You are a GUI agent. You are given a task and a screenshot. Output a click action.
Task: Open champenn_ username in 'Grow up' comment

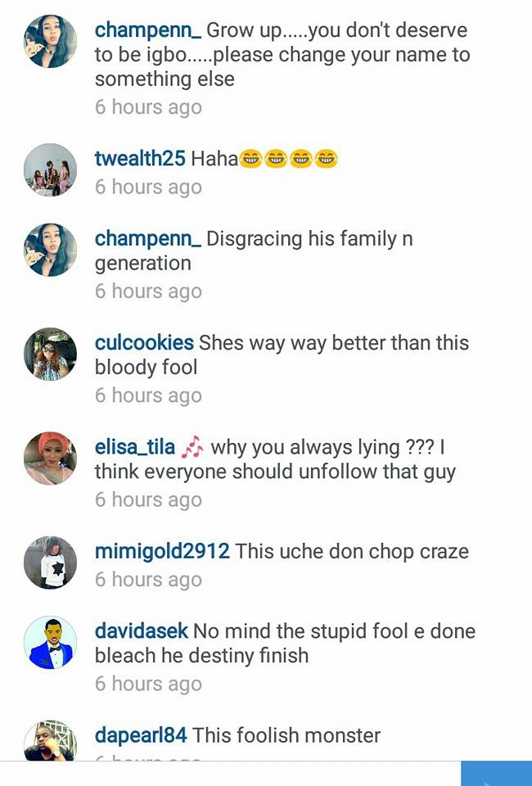(148, 30)
